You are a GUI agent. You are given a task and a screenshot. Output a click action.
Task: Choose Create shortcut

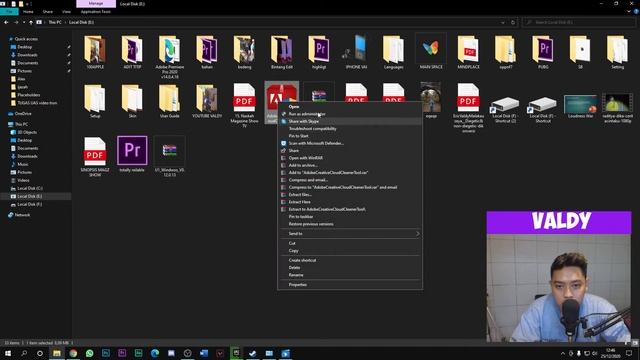tap(350, 260)
